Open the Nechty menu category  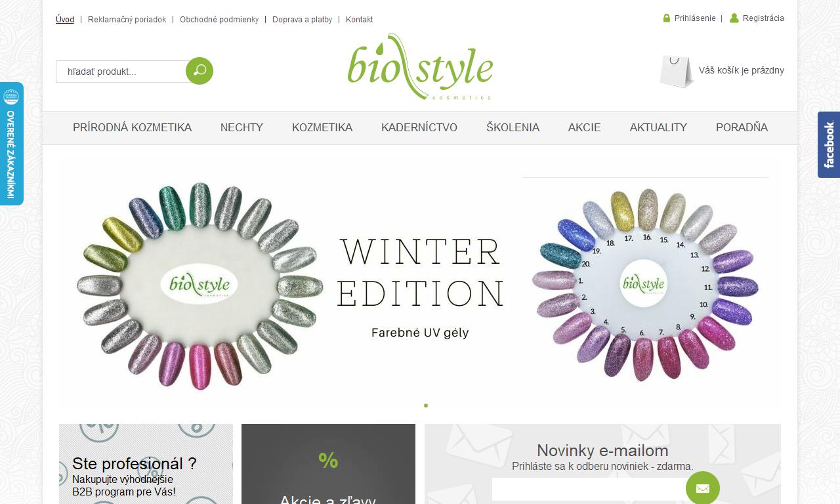241,128
